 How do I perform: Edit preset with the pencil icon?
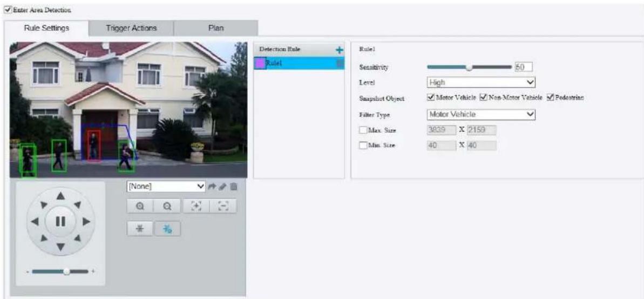(x=222, y=187)
